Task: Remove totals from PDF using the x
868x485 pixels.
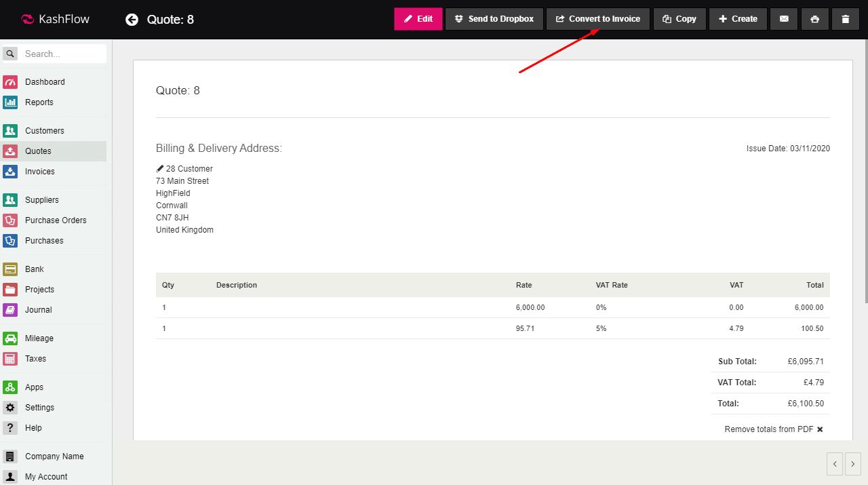Action: 820,429
